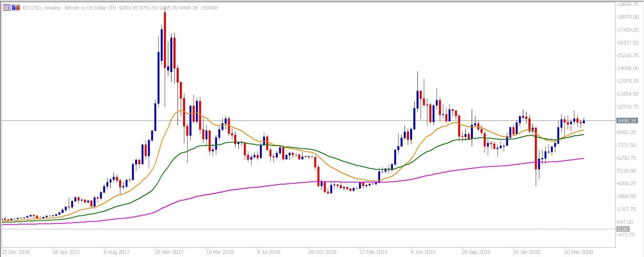Click the 14096.00 price axis label
Screen dimensions: 644x257
tap(627, 68)
